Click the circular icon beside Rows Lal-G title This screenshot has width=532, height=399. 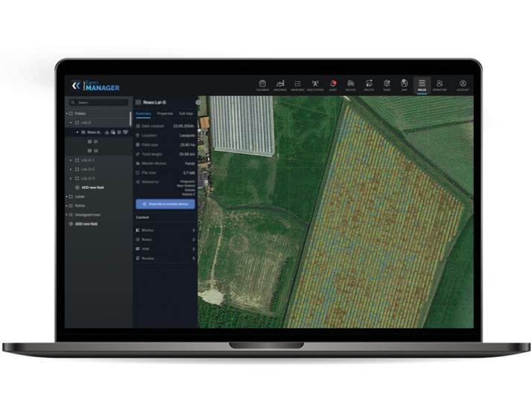[x=197, y=102]
